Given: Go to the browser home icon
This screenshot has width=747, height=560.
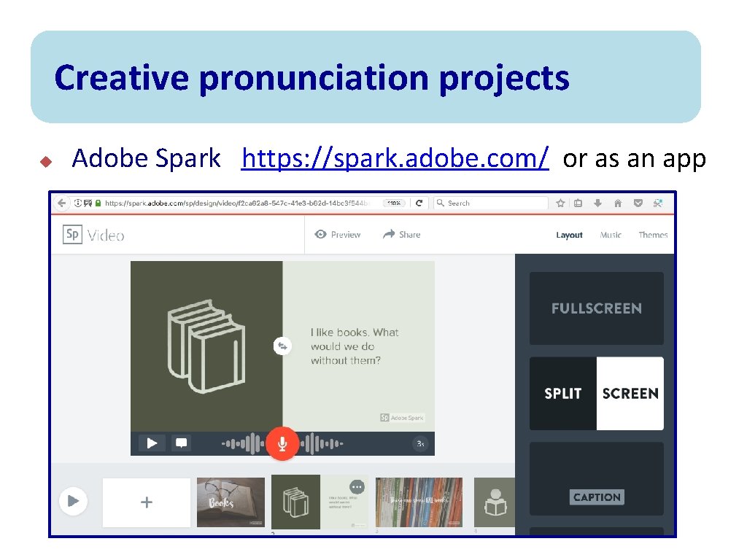Looking at the screenshot, I should (x=618, y=203).
